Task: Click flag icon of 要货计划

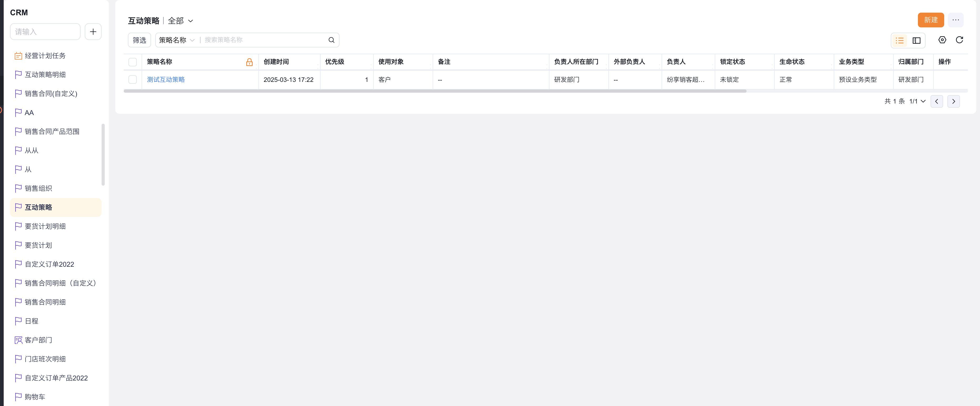Action: click(18, 245)
